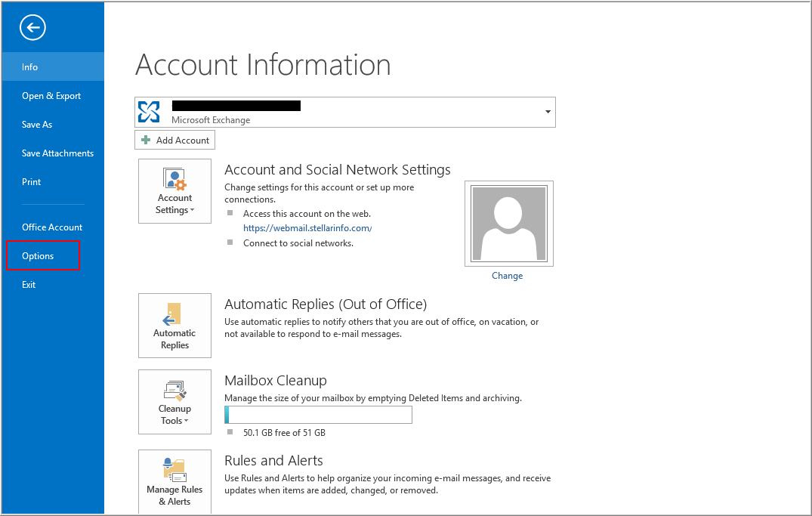Click the Manage Rules & Alerts icon
Viewport: 812px width, 516px height.
[x=174, y=470]
